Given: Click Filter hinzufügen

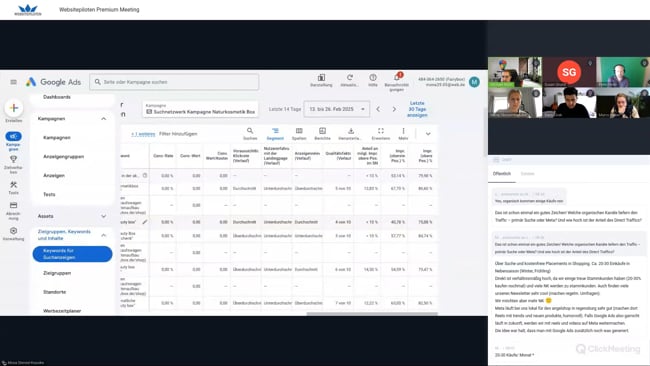Looking at the screenshot, I should [x=178, y=134].
